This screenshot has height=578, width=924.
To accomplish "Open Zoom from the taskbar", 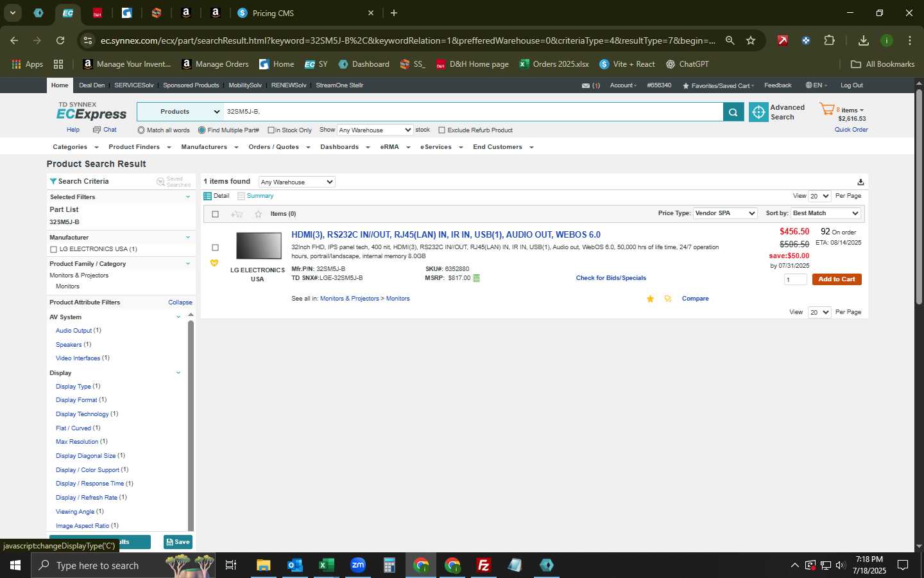I will [x=358, y=565].
